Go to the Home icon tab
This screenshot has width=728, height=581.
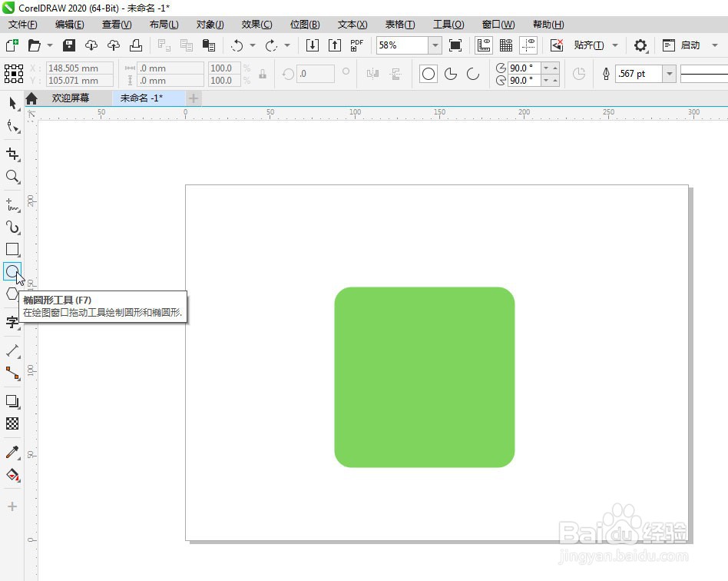point(31,98)
